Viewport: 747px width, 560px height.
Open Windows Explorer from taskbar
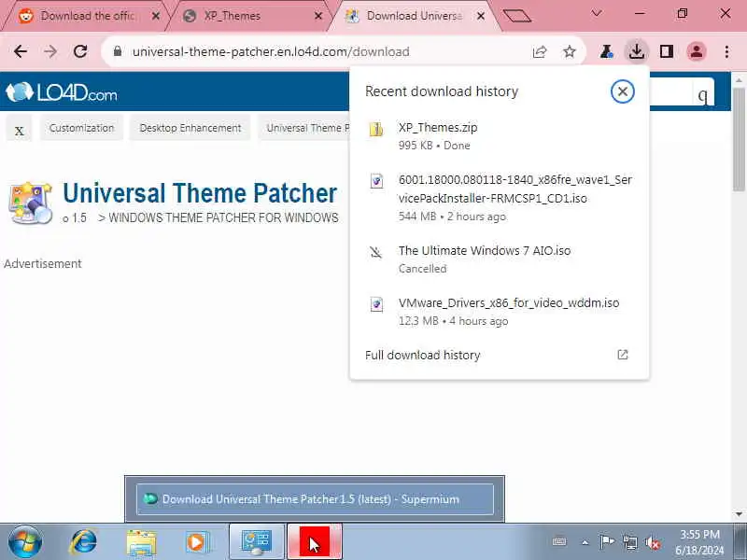(x=141, y=543)
